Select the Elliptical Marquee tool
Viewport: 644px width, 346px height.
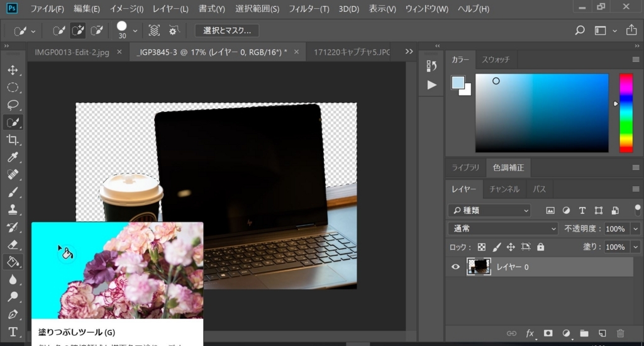click(13, 87)
